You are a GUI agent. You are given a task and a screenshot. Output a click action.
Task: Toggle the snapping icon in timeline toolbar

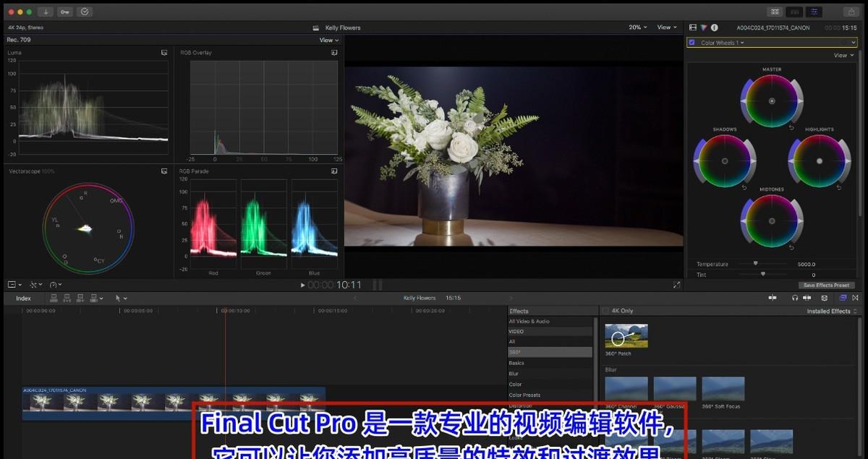[x=807, y=298]
